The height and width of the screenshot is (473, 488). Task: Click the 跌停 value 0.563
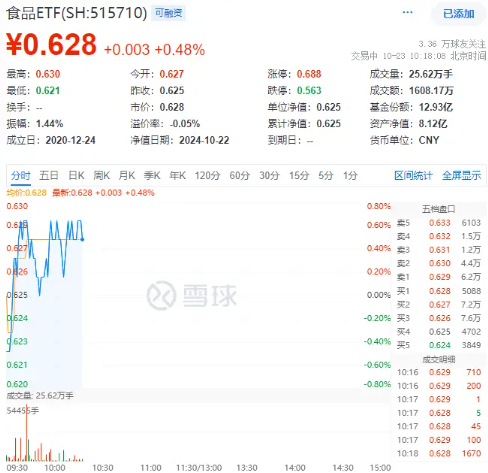click(309, 91)
